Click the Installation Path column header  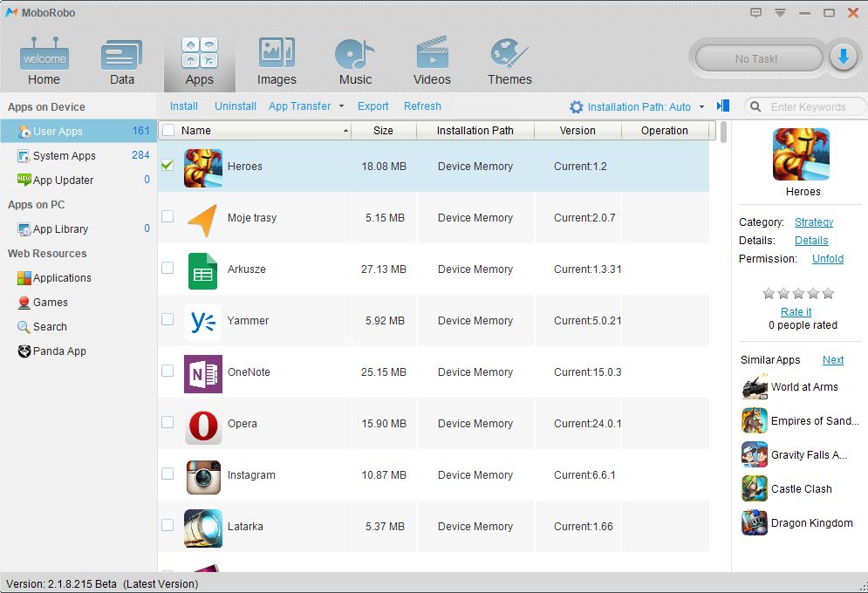(475, 131)
